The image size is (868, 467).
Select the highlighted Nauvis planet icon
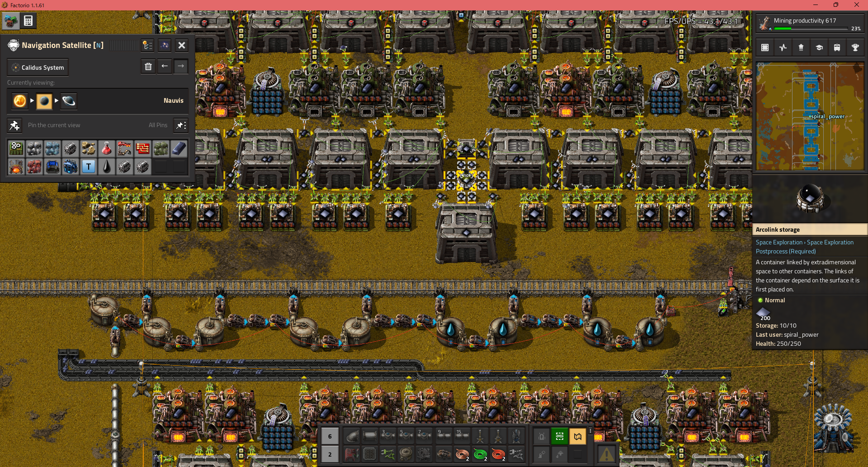pos(44,101)
